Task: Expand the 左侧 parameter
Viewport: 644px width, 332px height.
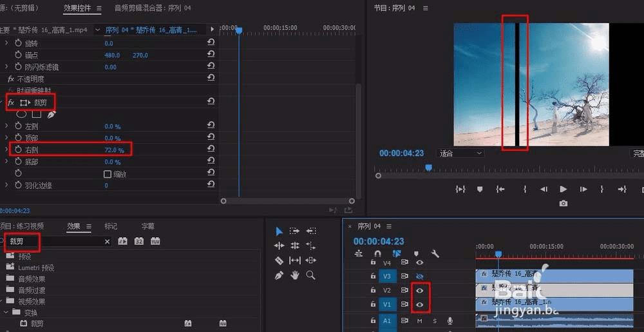Action: coord(6,126)
